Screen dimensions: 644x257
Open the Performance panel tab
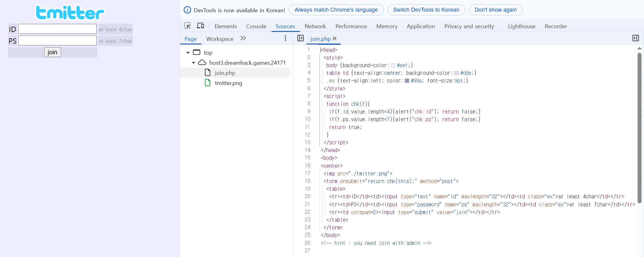point(351,26)
